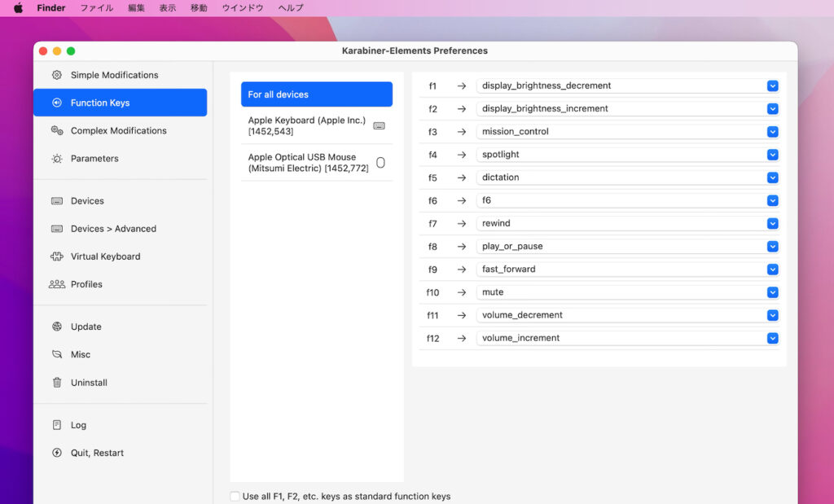Image resolution: width=834 pixels, height=504 pixels.
Task: Select the Apple Keyboard device entry
Action: 306,124
